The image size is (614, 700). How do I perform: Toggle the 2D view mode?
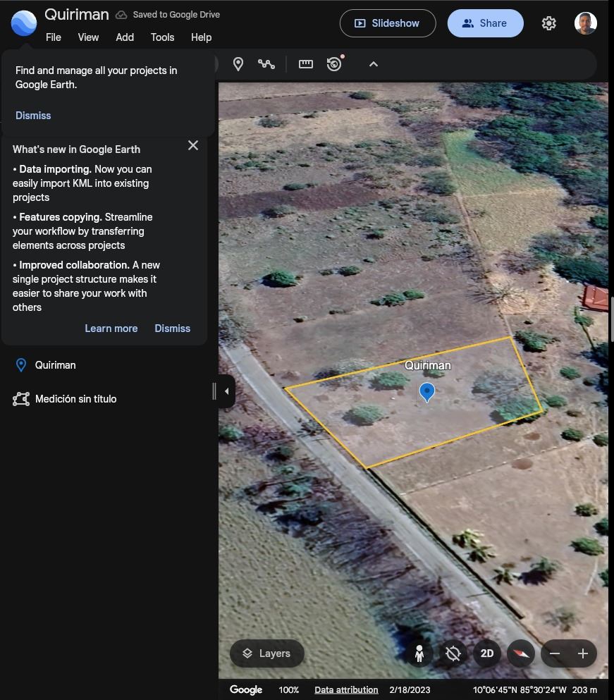[486, 653]
